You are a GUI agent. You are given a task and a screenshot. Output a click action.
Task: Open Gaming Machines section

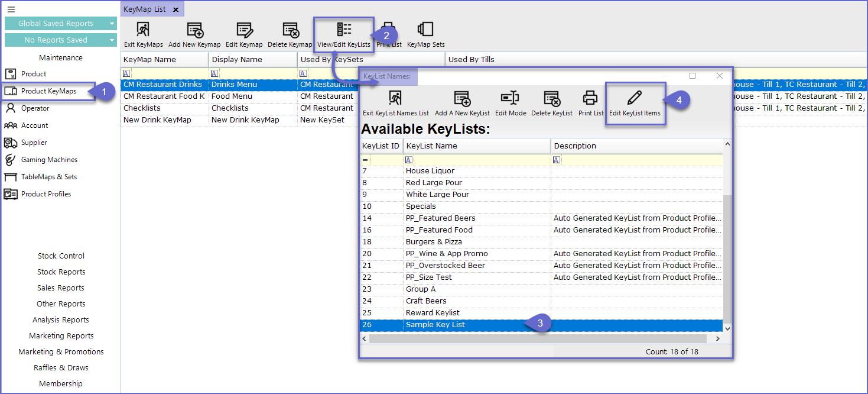click(x=49, y=160)
